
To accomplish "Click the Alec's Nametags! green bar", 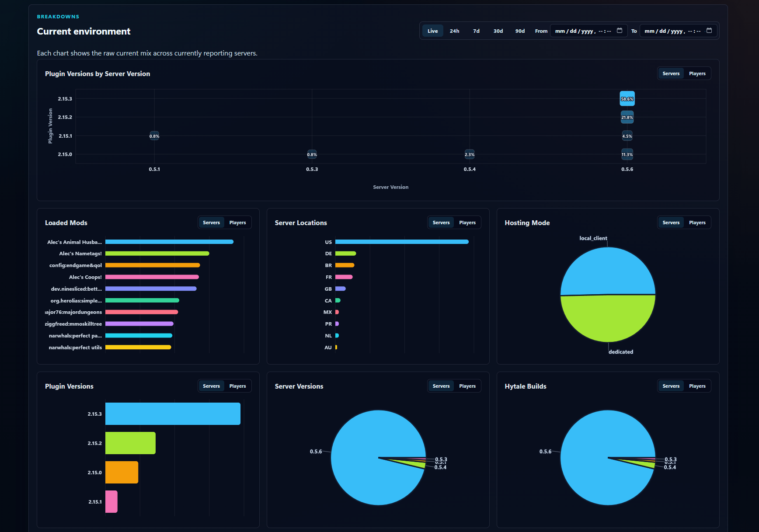I will [x=157, y=254].
